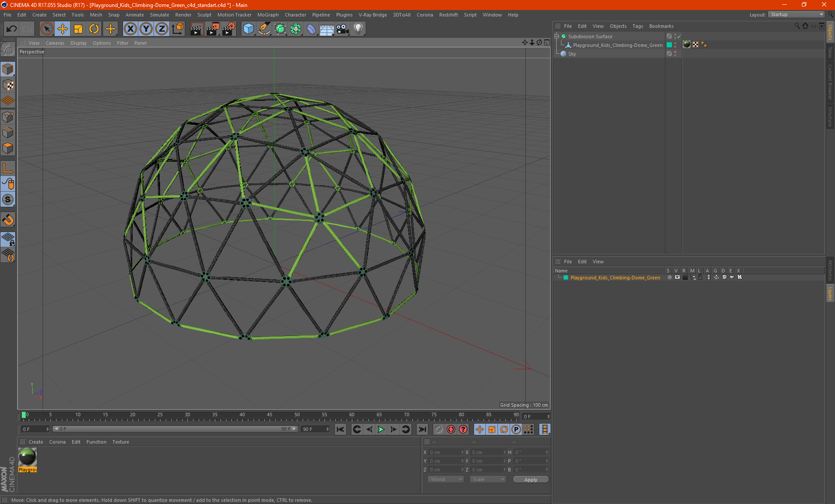Add a Cube primitive object

coord(248,29)
